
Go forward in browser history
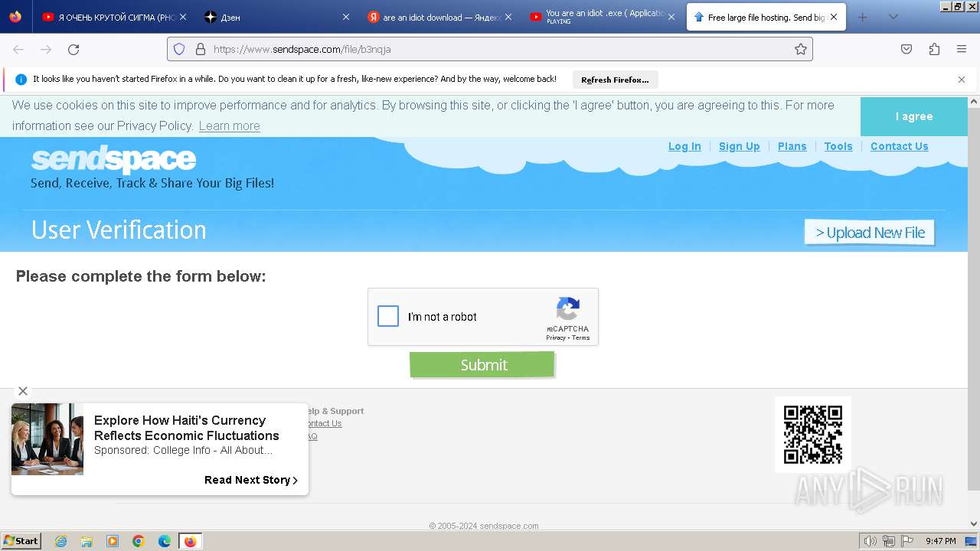coord(46,49)
